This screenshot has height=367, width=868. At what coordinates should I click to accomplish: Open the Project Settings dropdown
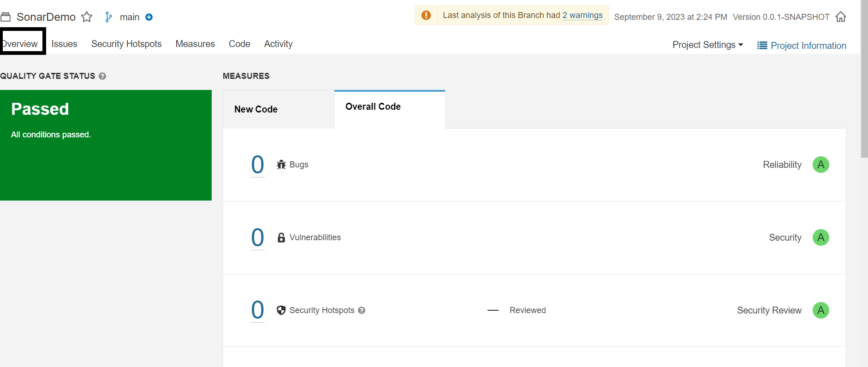pyautogui.click(x=707, y=45)
